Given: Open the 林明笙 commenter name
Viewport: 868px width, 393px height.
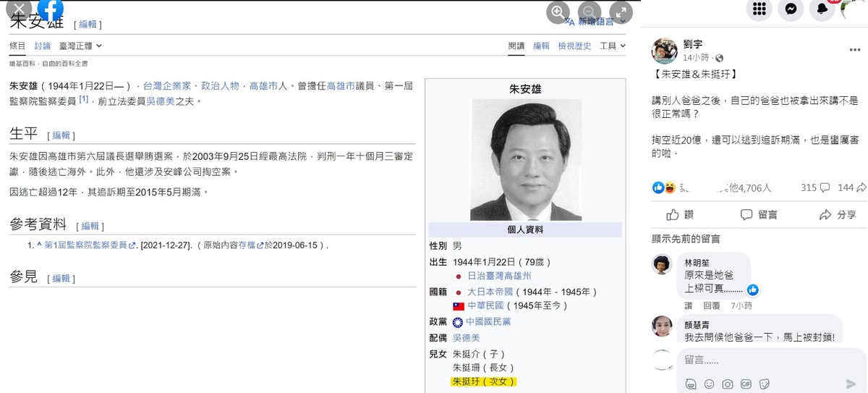Looking at the screenshot, I should click(x=697, y=263).
